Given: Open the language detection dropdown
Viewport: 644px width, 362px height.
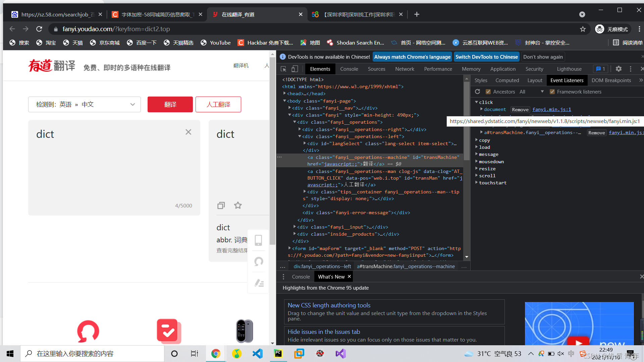Looking at the screenshot, I should (x=85, y=105).
